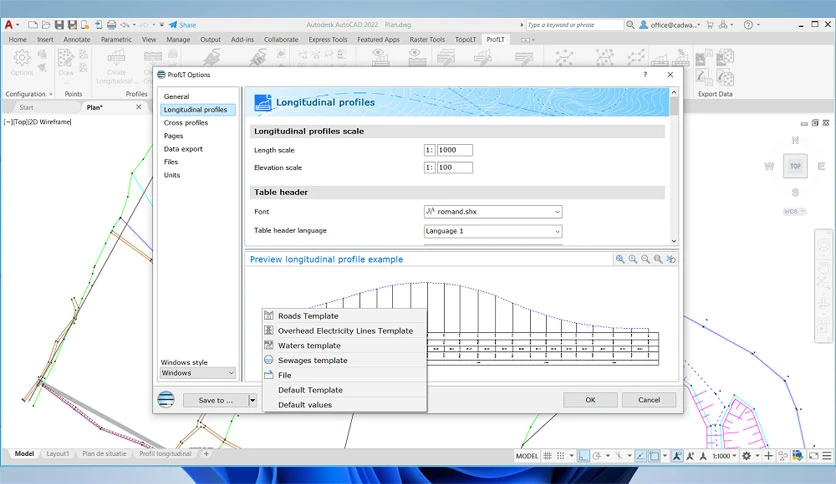
Task: Switch to Profil longitudinal layout tab
Action: pos(165,454)
